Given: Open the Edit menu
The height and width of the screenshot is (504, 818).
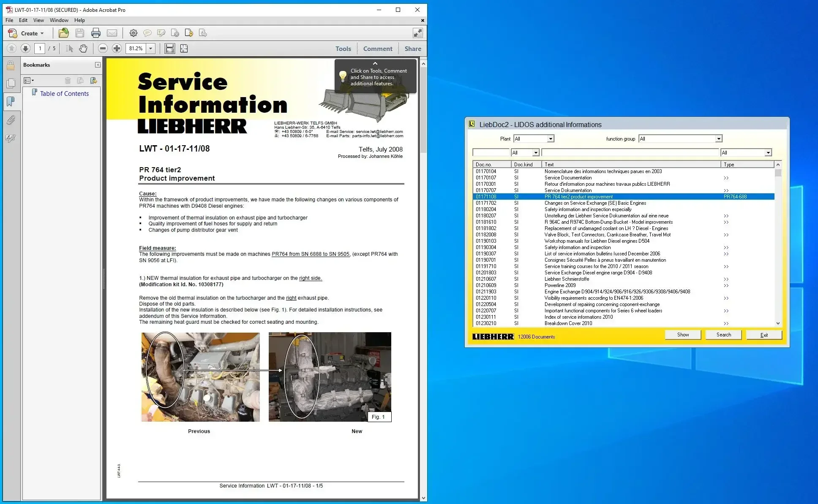Looking at the screenshot, I should click(x=23, y=20).
